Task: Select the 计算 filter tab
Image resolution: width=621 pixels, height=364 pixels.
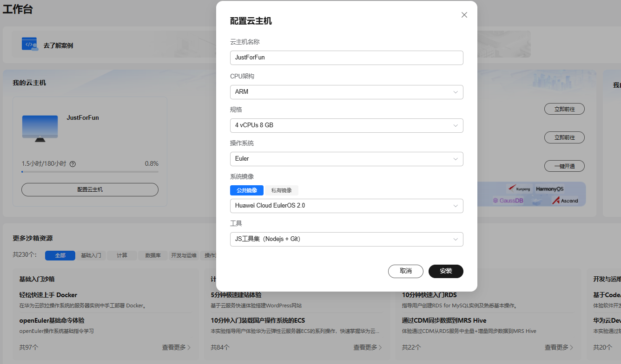Action: 122,255
